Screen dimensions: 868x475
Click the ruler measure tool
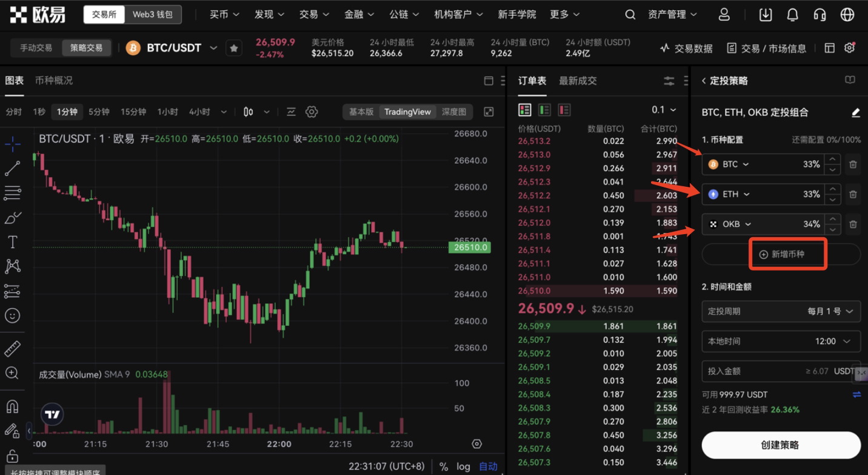pyautogui.click(x=12, y=349)
